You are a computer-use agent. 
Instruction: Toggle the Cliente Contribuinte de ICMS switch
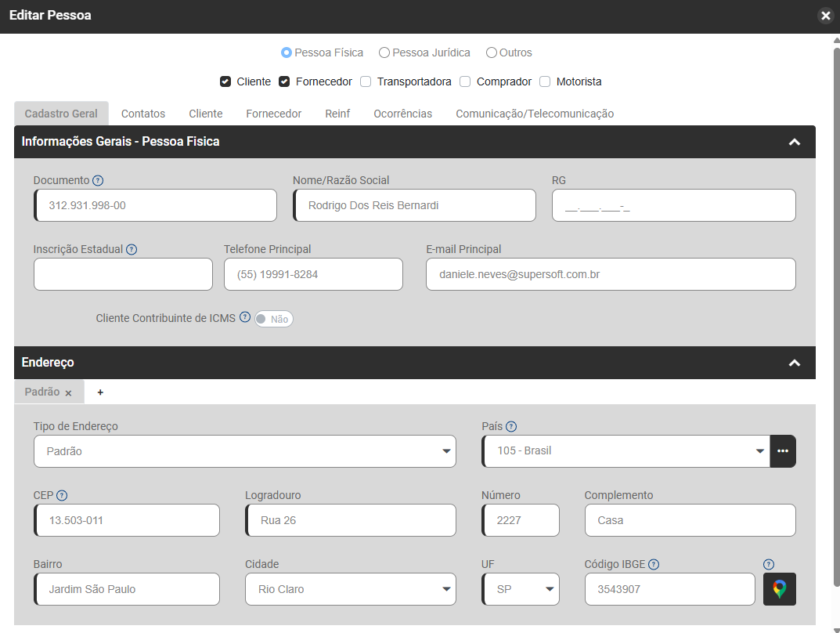pos(274,319)
